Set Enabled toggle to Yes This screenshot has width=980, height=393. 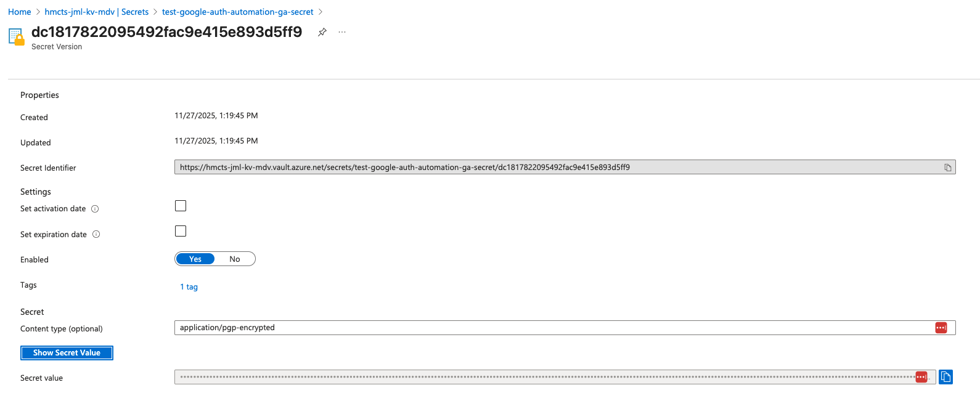[195, 259]
